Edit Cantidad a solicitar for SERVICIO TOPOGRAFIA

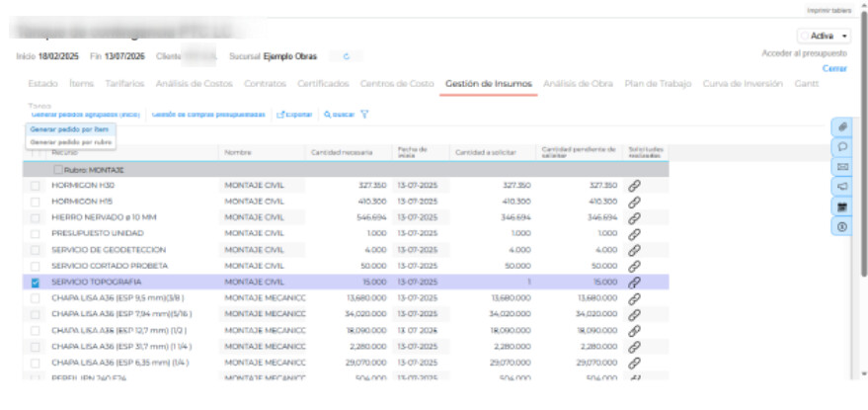click(491, 282)
